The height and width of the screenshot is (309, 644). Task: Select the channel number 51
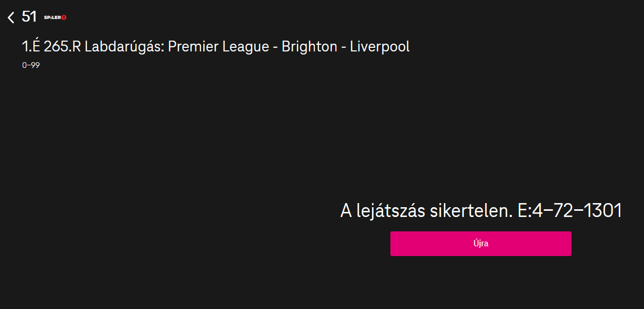click(x=29, y=17)
